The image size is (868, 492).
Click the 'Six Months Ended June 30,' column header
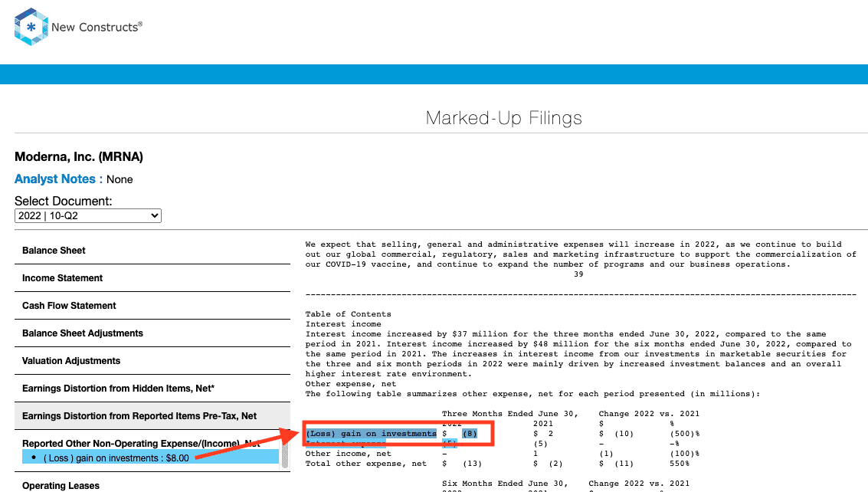pos(505,484)
